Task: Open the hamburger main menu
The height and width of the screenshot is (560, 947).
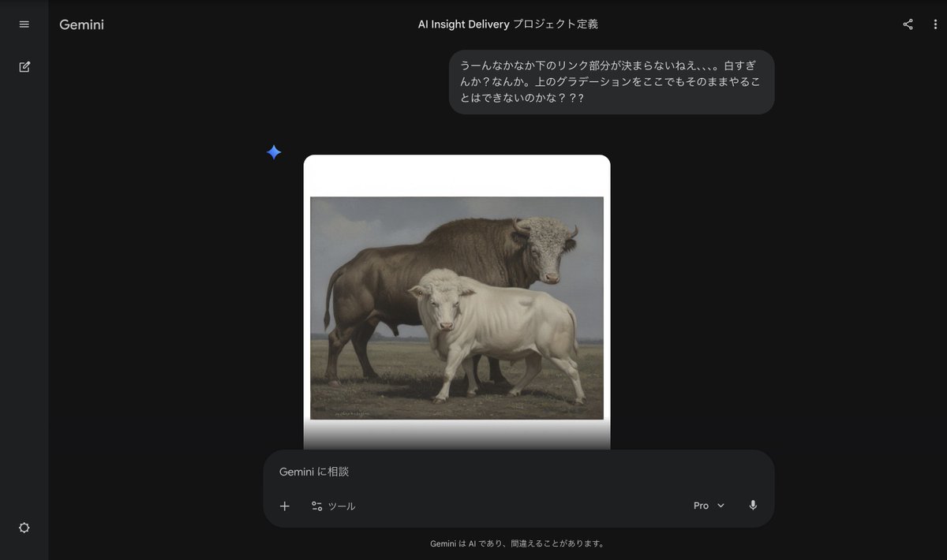Action: pyautogui.click(x=24, y=24)
